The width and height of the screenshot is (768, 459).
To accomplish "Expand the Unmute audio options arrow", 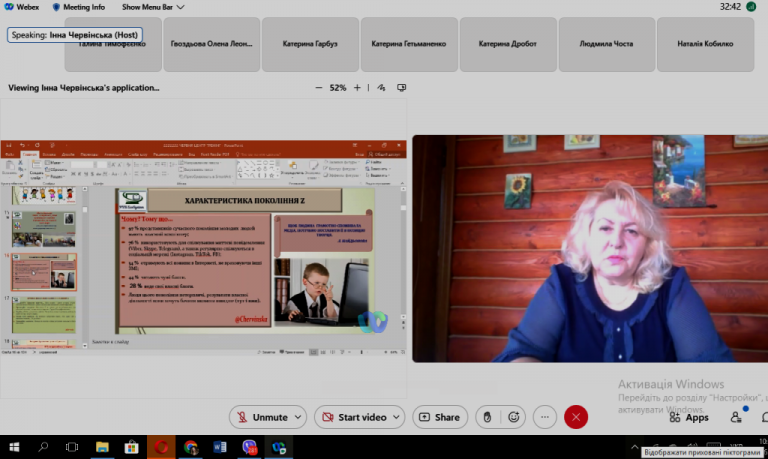I will (298, 417).
